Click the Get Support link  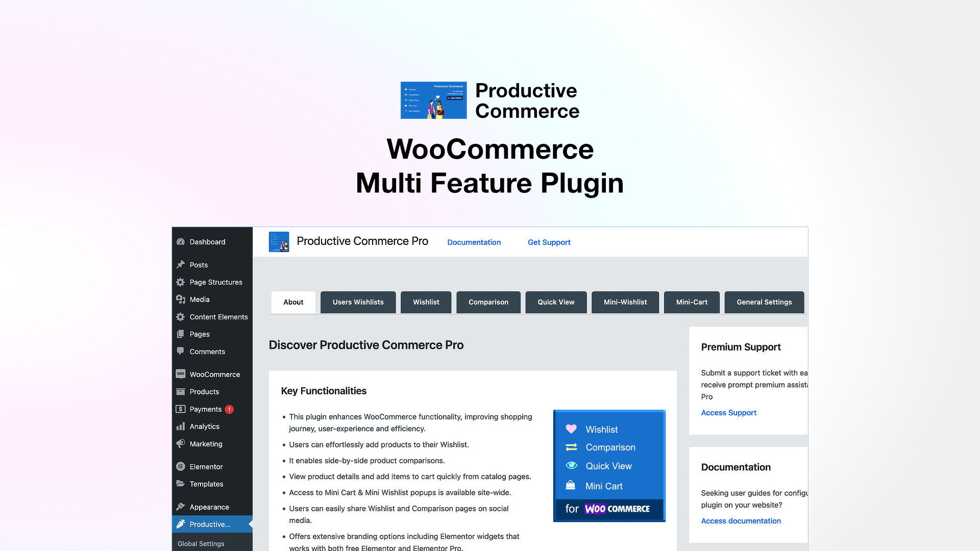pos(549,242)
